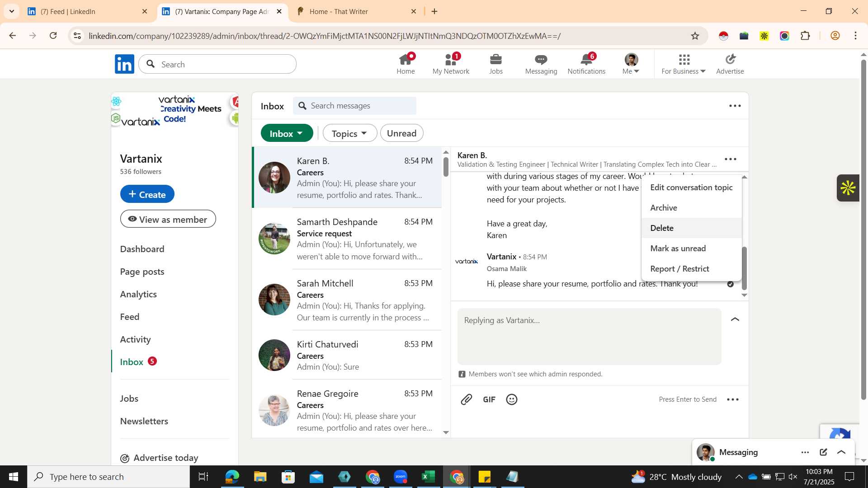
Task: Bookmark this page with star icon
Action: [x=695, y=36]
